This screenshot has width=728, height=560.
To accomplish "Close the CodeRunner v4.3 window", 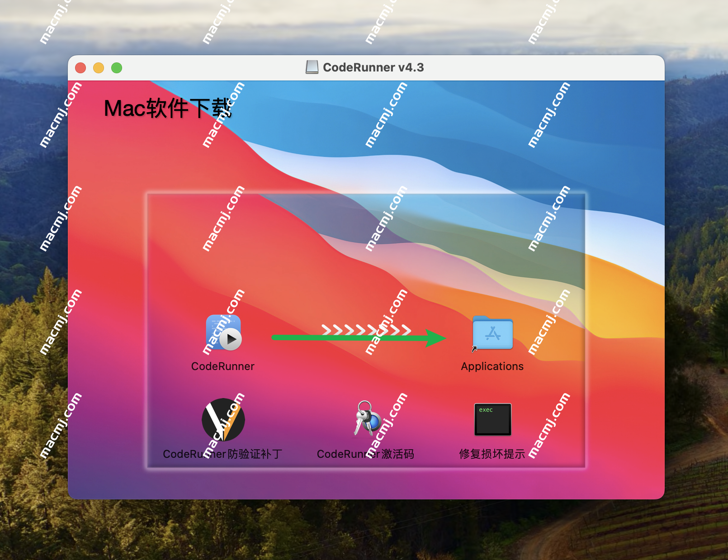I will 80,68.
